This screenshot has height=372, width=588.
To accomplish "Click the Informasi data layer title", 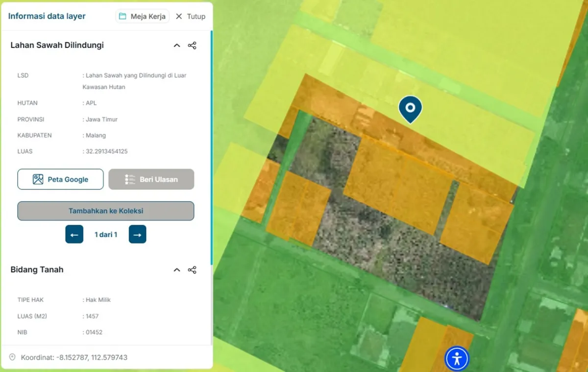I will point(47,16).
